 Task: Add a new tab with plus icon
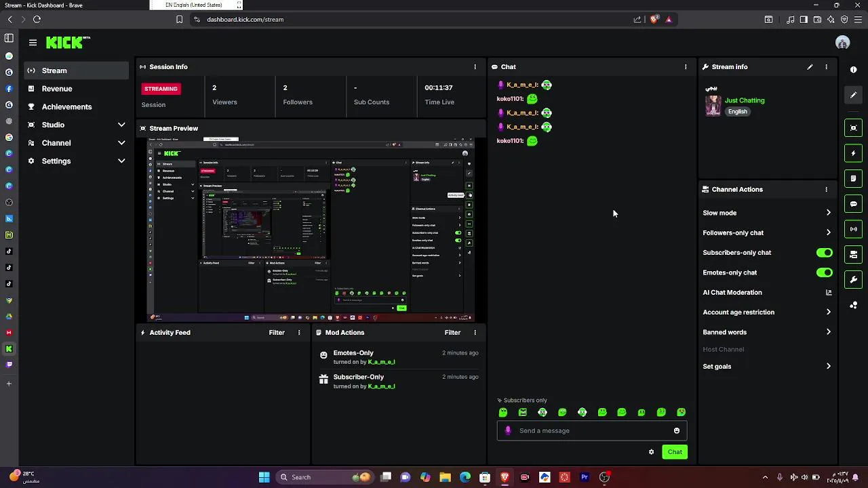pos(9,384)
